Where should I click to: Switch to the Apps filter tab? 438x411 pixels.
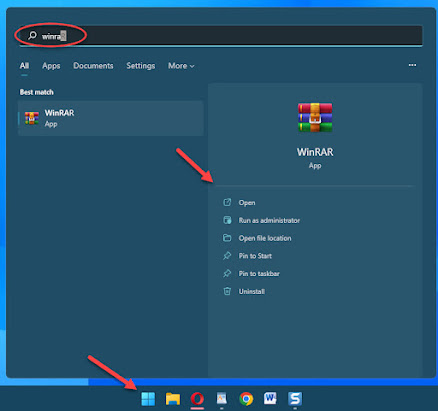point(51,66)
